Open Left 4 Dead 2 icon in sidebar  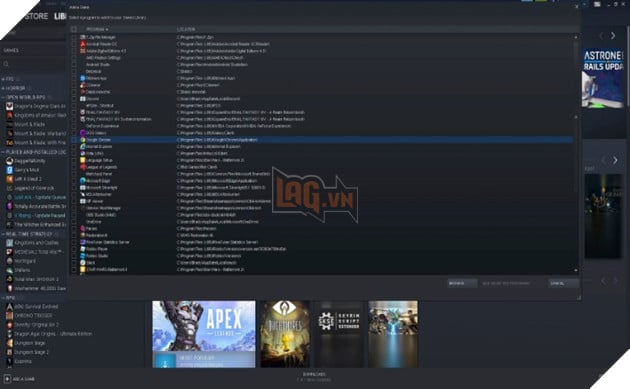pos(10,179)
